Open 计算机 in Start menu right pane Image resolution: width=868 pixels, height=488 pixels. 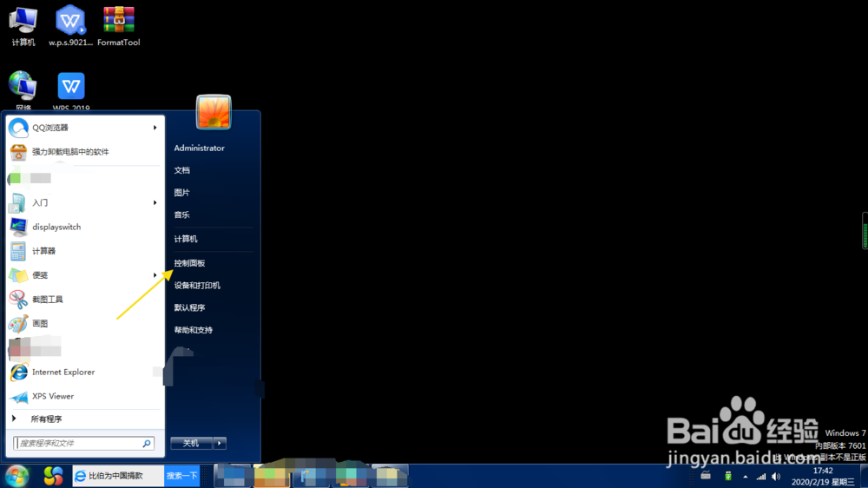pyautogui.click(x=186, y=239)
